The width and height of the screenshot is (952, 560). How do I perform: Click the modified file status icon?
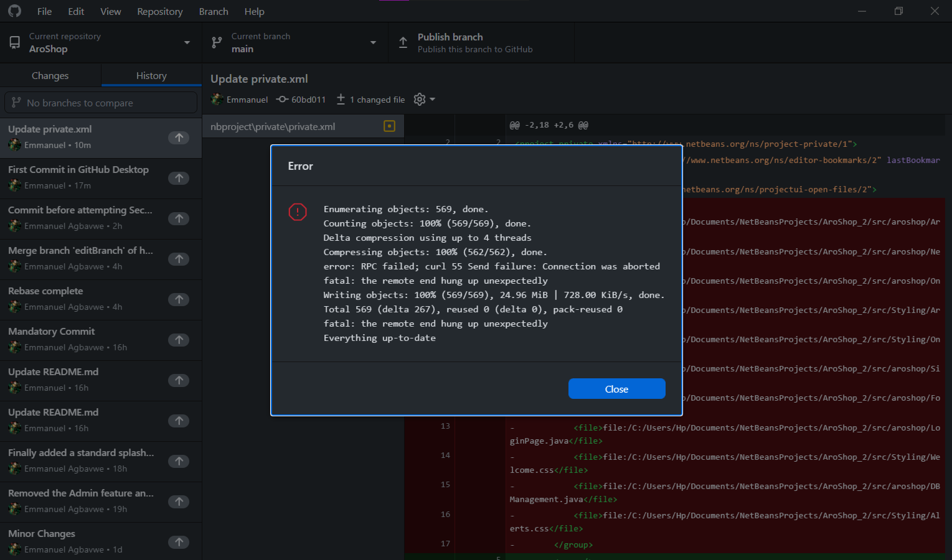[389, 126]
